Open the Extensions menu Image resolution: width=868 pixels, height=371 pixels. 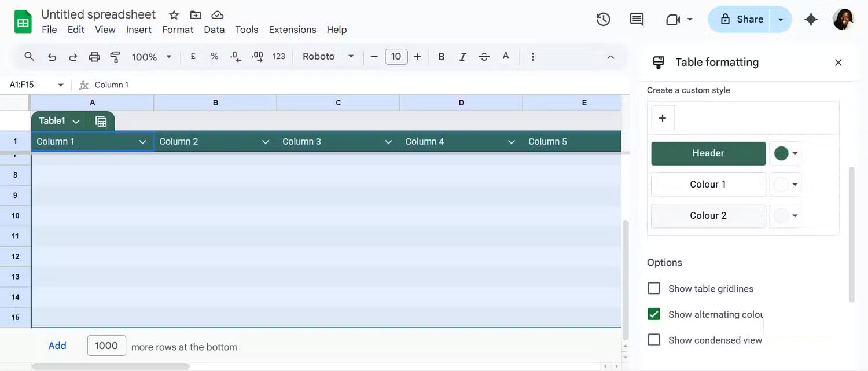point(292,30)
